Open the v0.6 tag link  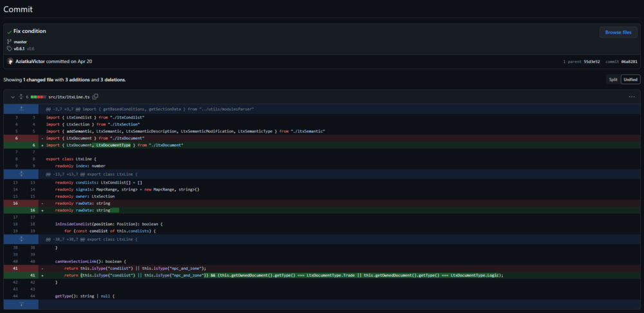pos(30,48)
